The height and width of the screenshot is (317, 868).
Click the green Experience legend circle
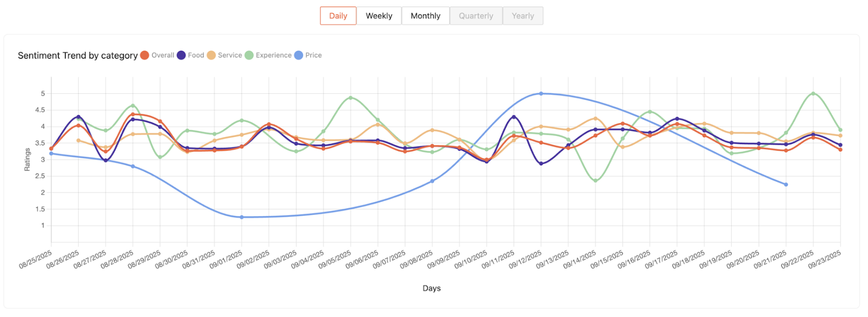(x=249, y=55)
